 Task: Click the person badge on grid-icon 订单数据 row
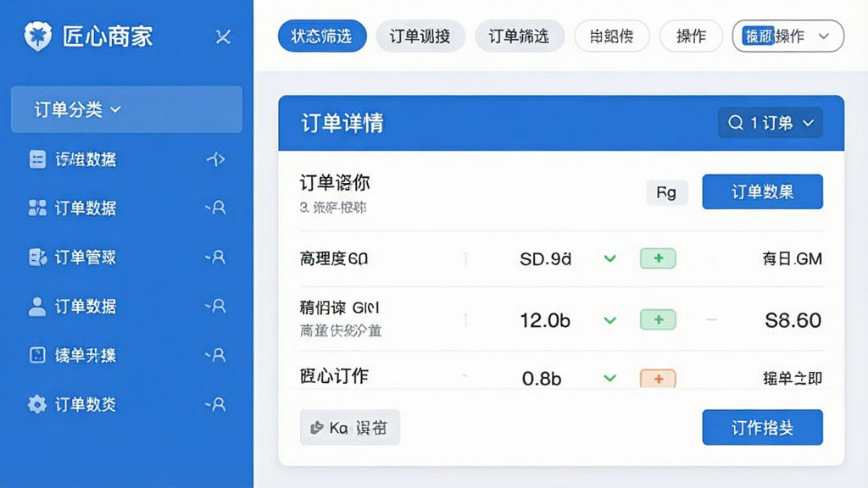216,208
